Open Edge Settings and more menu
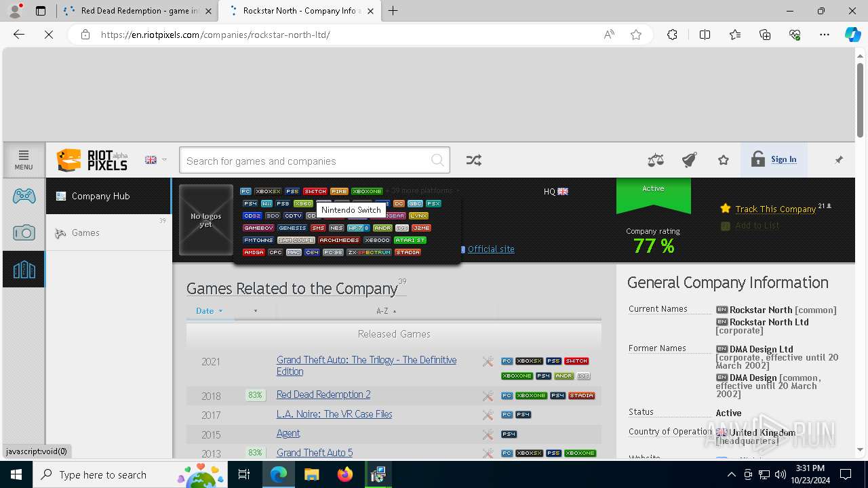Image resolution: width=868 pixels, height=488 pixels. point(825,35)
